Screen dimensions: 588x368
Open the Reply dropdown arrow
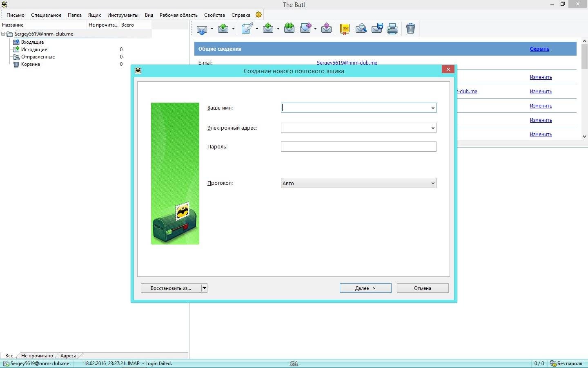(x=278, y=29)
